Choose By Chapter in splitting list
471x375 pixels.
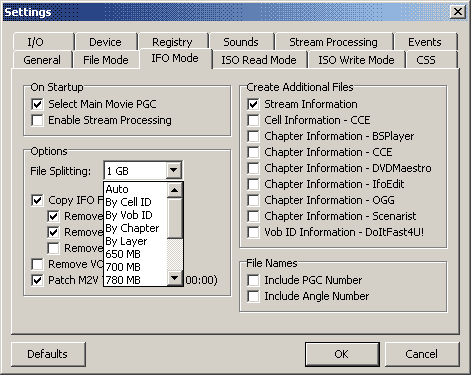coord(135,228)
